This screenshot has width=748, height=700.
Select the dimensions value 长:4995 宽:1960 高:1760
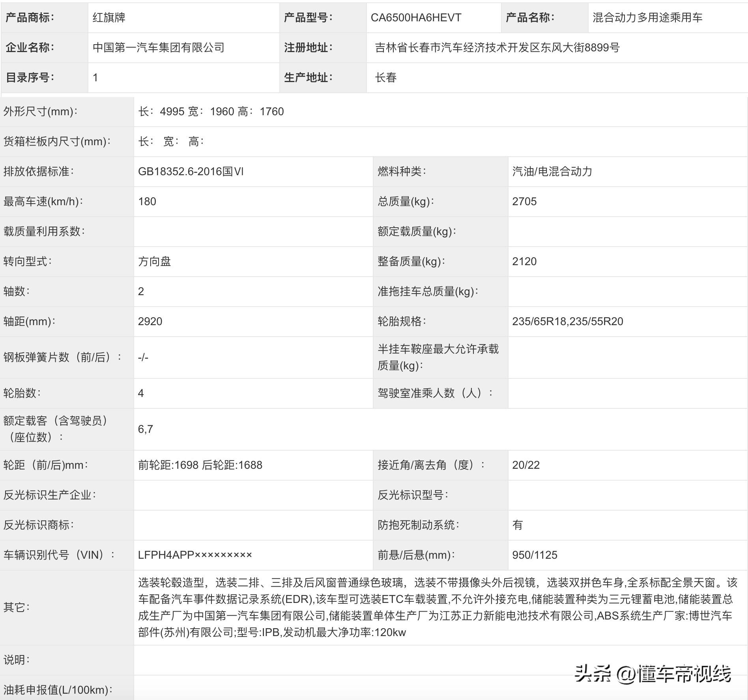click(211, 111)
